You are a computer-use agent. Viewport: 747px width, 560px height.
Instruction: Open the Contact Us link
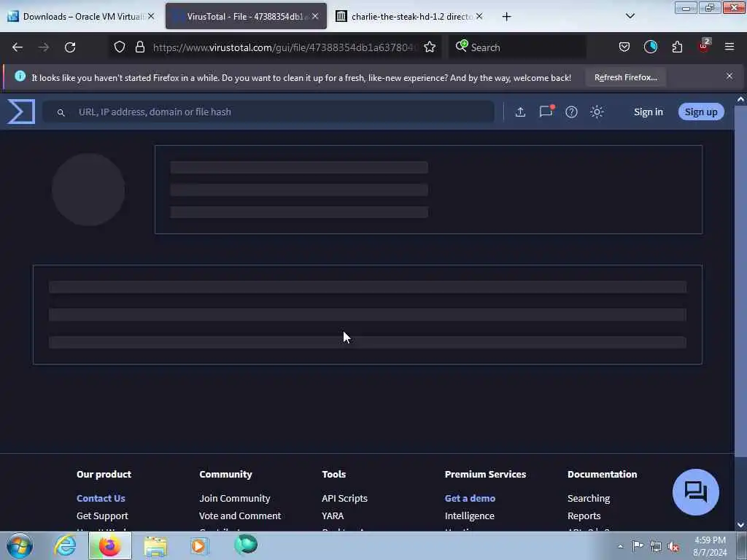click(x=101, y=498)
